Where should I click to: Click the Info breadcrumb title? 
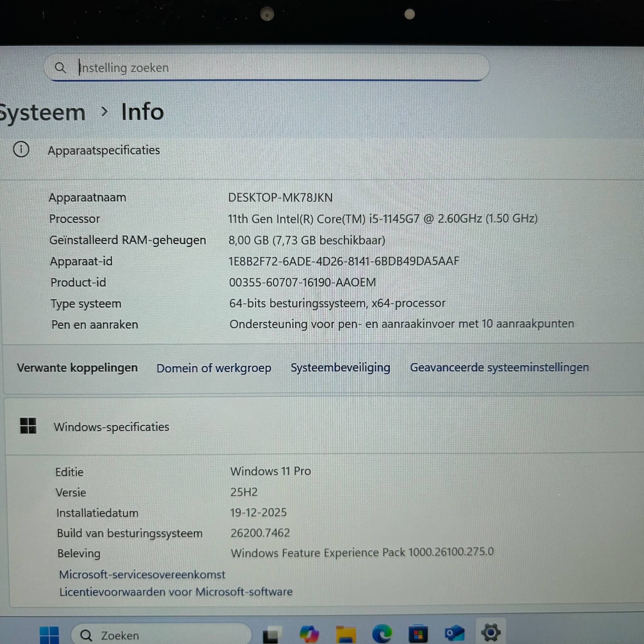click(x=142, y=112)
